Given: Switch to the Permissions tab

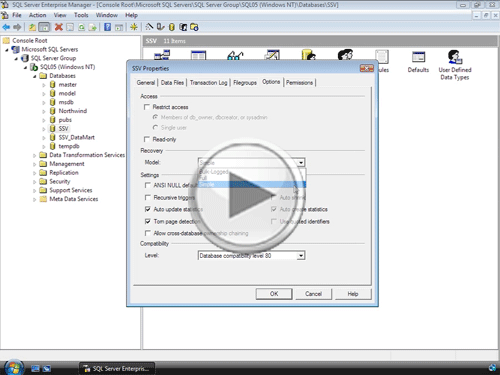Looking at the screenshot, I should pyautogui.click(x=299, y=83).
